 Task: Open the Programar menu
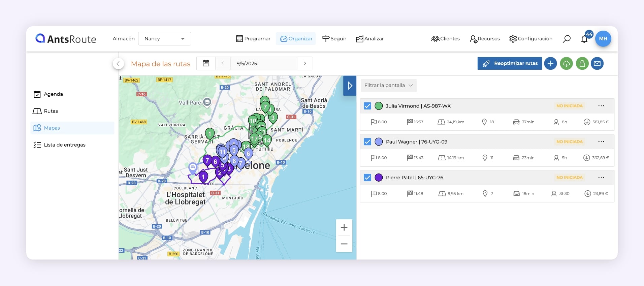(253, 39)
